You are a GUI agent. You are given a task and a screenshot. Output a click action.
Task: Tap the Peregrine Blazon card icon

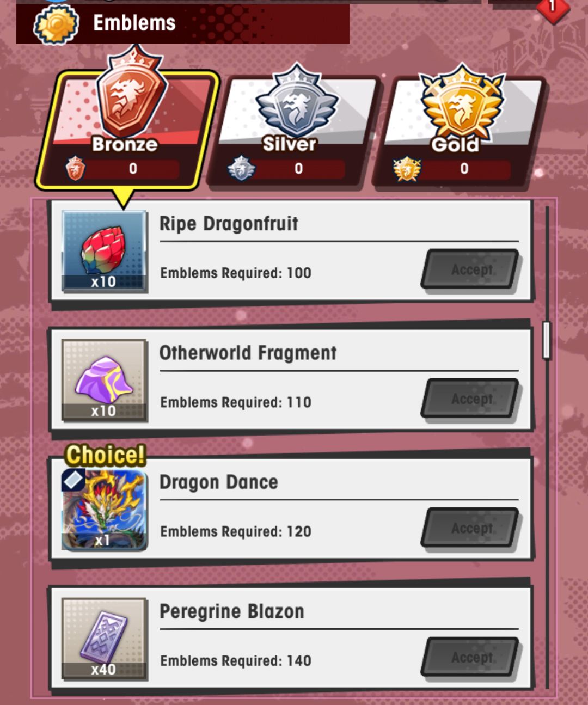[104, 639]
